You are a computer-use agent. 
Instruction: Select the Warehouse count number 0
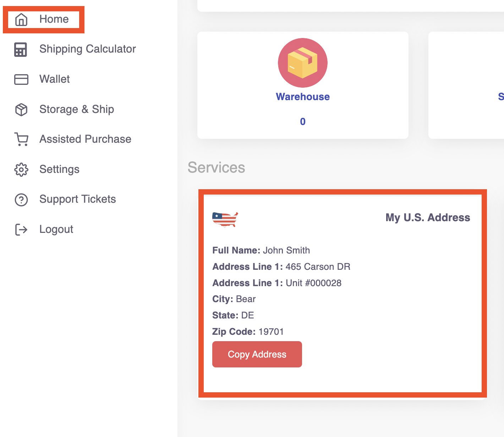(302, 122)
